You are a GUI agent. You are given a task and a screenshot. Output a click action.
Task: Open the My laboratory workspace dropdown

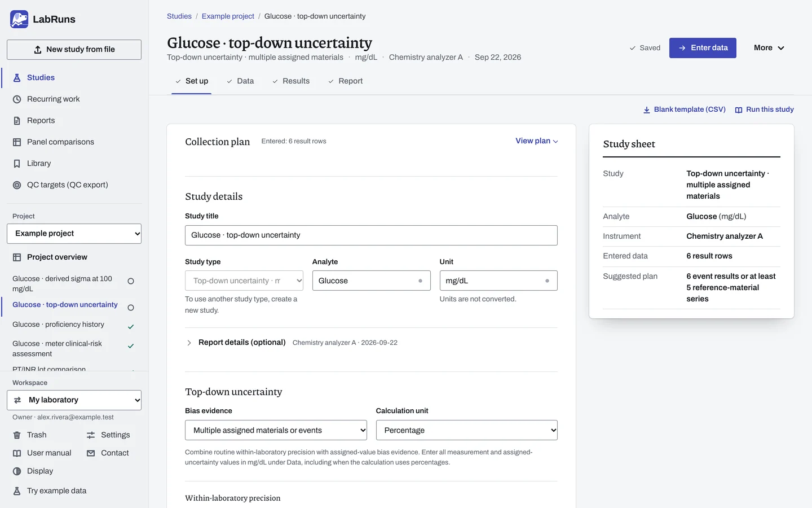click(x=74, y=400)
